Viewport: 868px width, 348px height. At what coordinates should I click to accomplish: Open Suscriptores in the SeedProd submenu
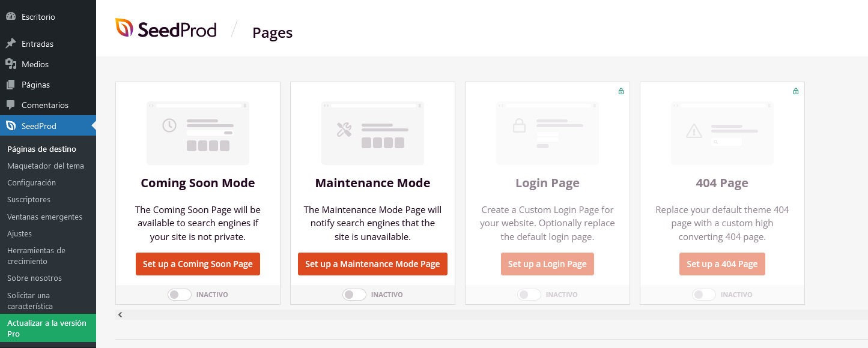point(29,199)
